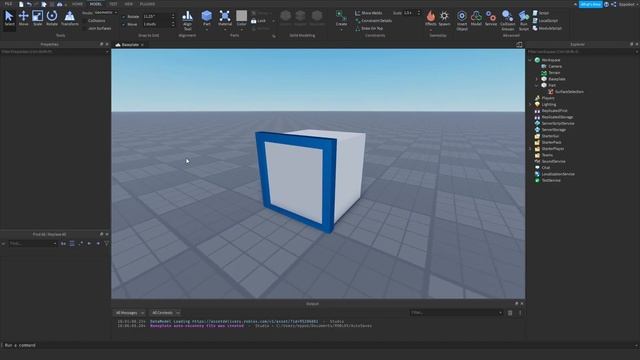Screen dimensions: 640x360
Task: Switch to the HOME ribbon tab
Action: 77,4
